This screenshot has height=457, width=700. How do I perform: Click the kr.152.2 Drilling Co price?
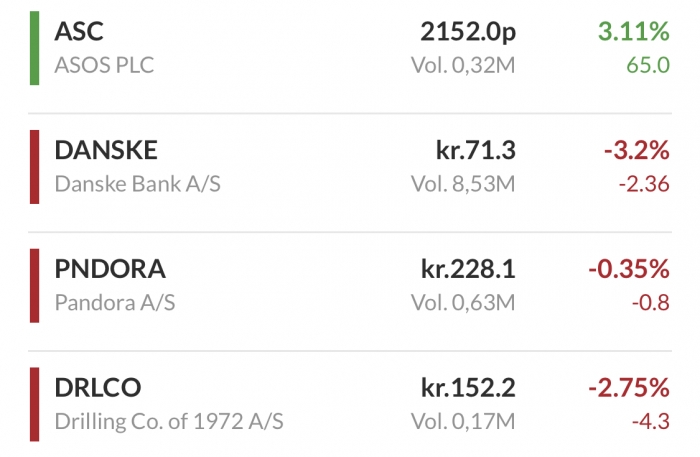pos(468,388)
